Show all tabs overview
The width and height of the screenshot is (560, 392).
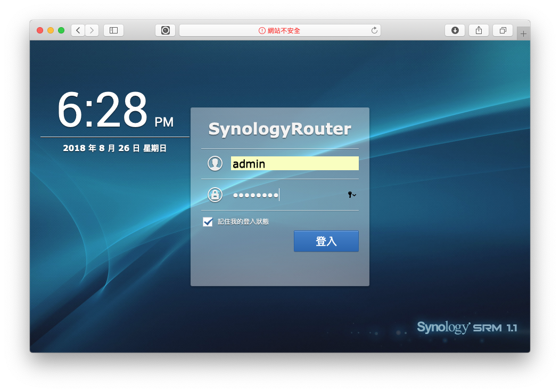click(503, 30)
